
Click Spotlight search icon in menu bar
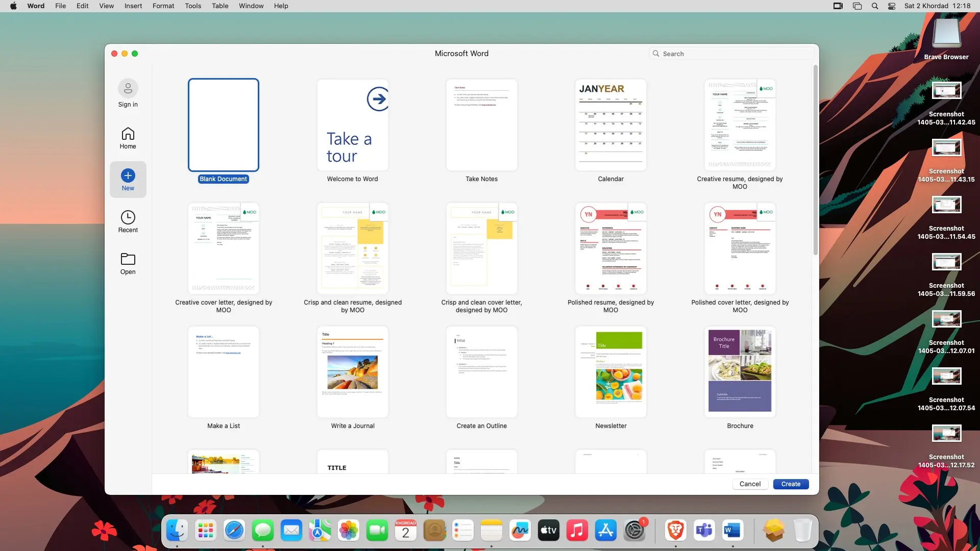click(875, 6)
